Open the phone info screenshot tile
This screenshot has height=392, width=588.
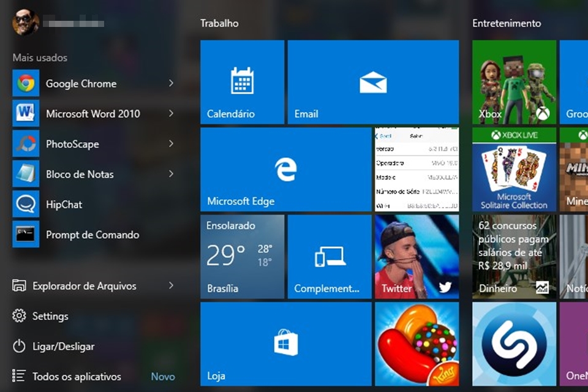[417, 170]
